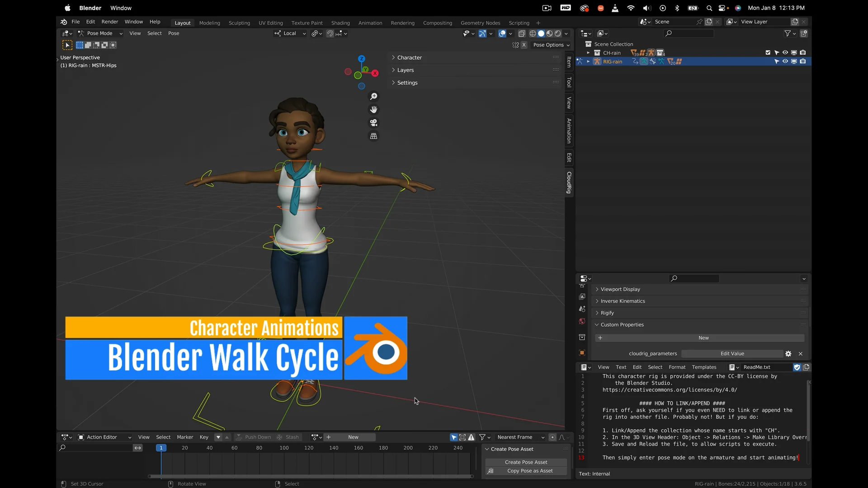
Task: Click the red X axis gizmo ball
Action: (x=375, y=73)
